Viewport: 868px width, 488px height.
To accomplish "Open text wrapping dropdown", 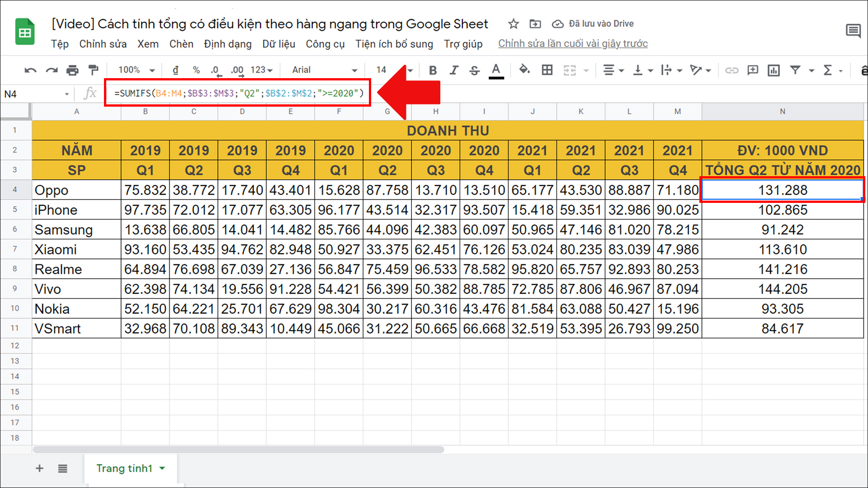I will [671, 70].
